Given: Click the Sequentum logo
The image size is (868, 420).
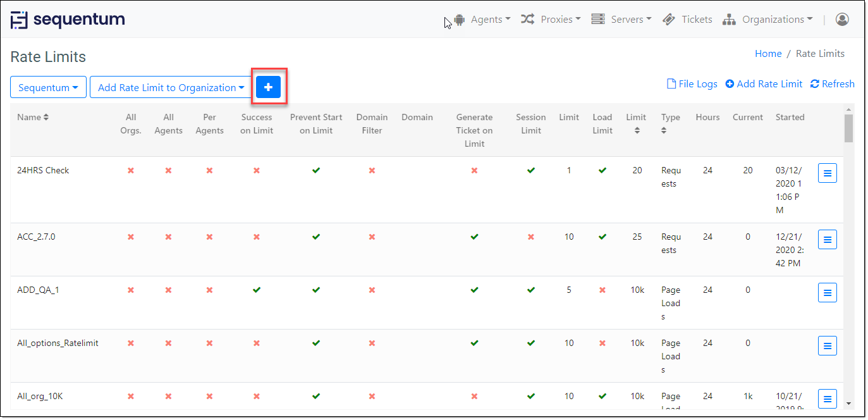Looking at the screenshot, I should (x=68, y=20).
